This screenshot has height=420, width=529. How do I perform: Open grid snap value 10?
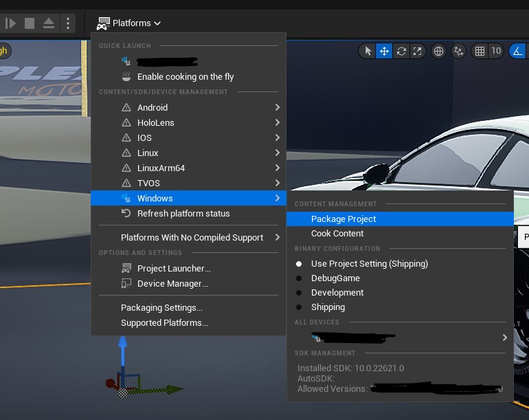496,51
